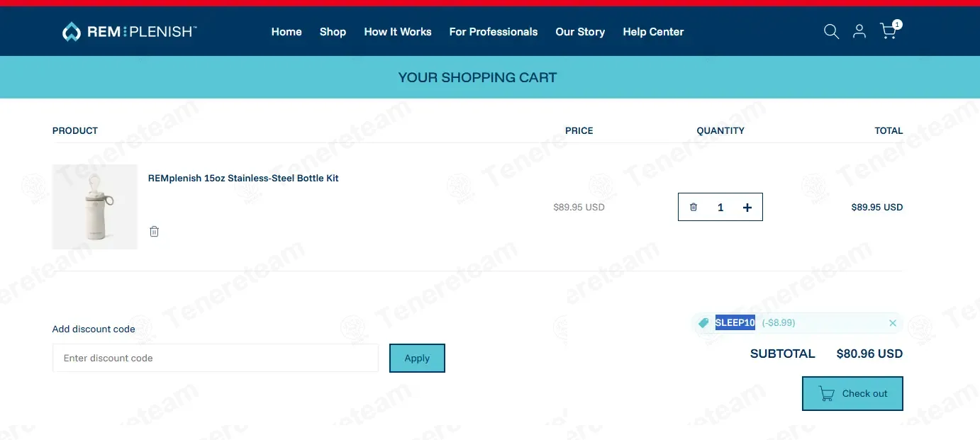
Task: Focus the Enter discount code field
Action: pyautogui.click(x=216, y=358)
